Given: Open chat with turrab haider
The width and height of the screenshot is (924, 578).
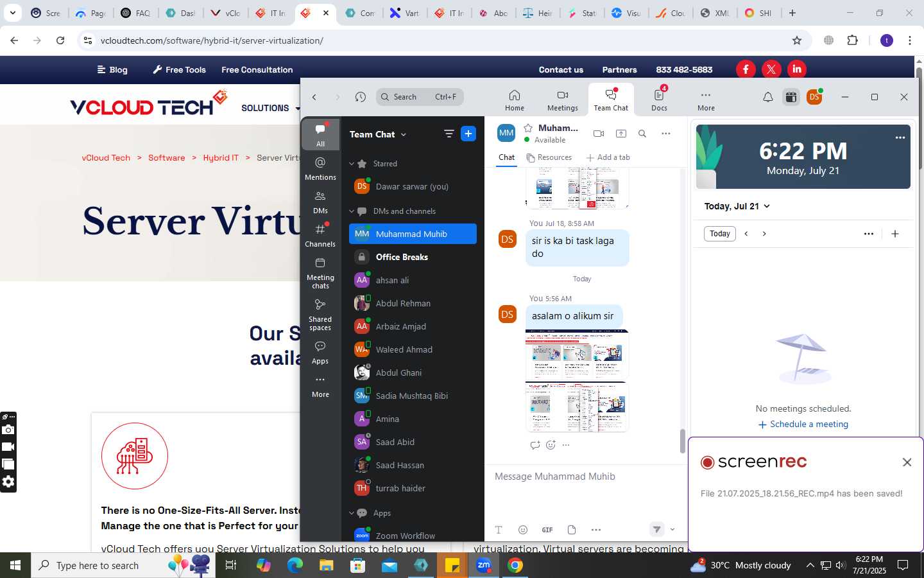Looking at the screenshot, I should 413,488.
